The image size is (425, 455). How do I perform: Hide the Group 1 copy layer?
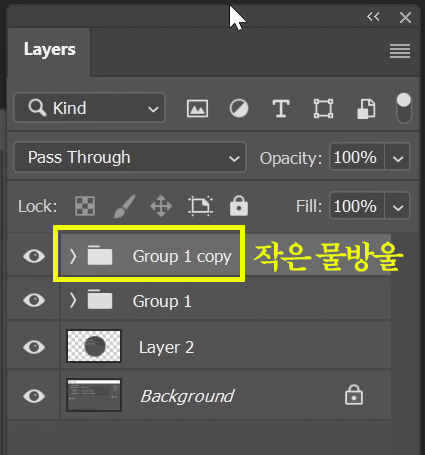(x=34, y=256)
